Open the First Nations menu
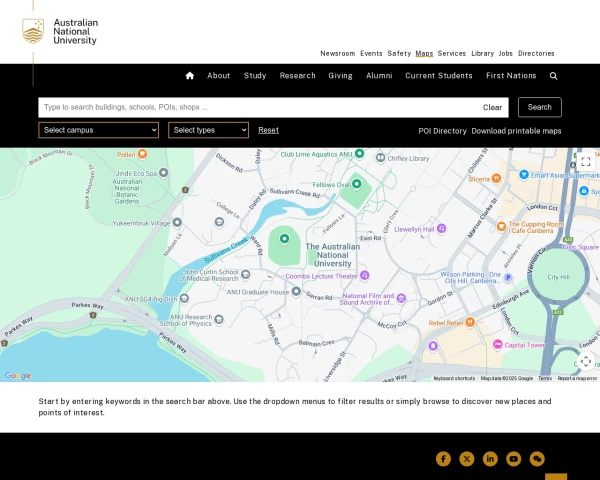The width and height of the screenshot is (600, 480). 511,76
